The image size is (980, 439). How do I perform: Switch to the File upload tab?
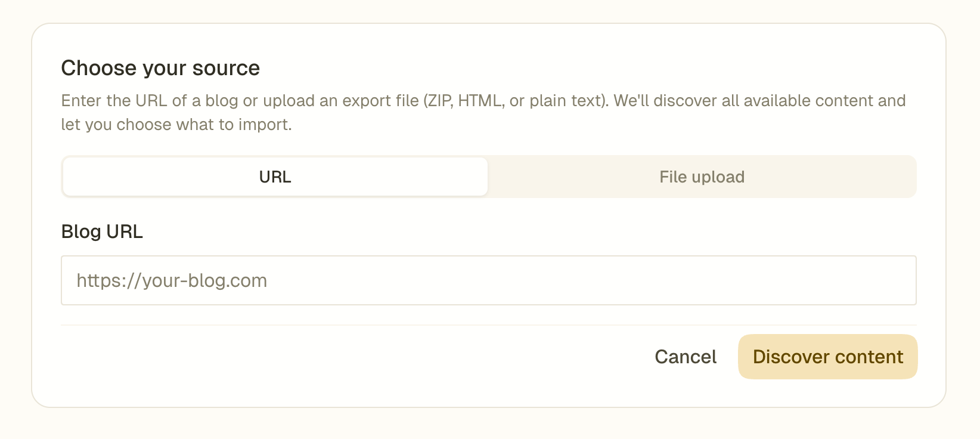pyautogui.click(x=702, y=177)
